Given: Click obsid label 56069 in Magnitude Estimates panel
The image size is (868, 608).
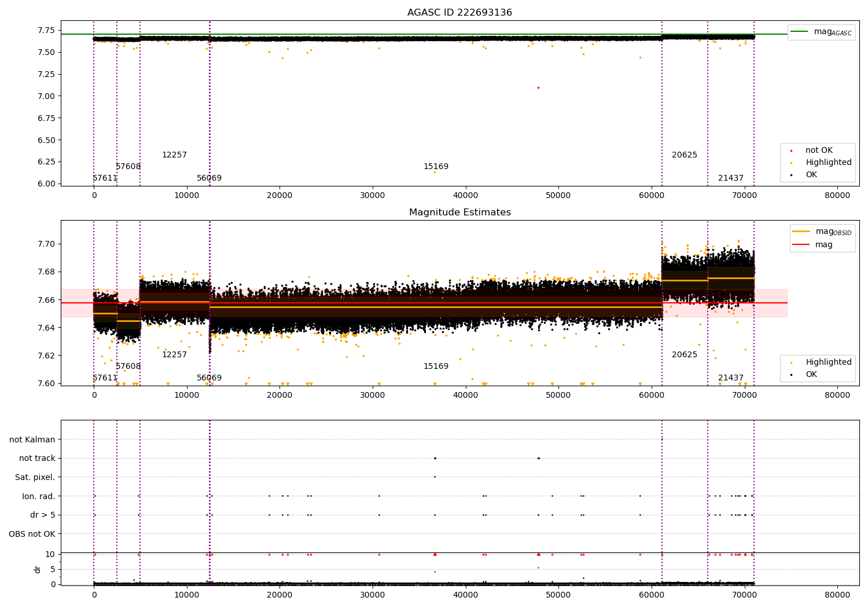Looking at the screenshot, I should (209, 378).
